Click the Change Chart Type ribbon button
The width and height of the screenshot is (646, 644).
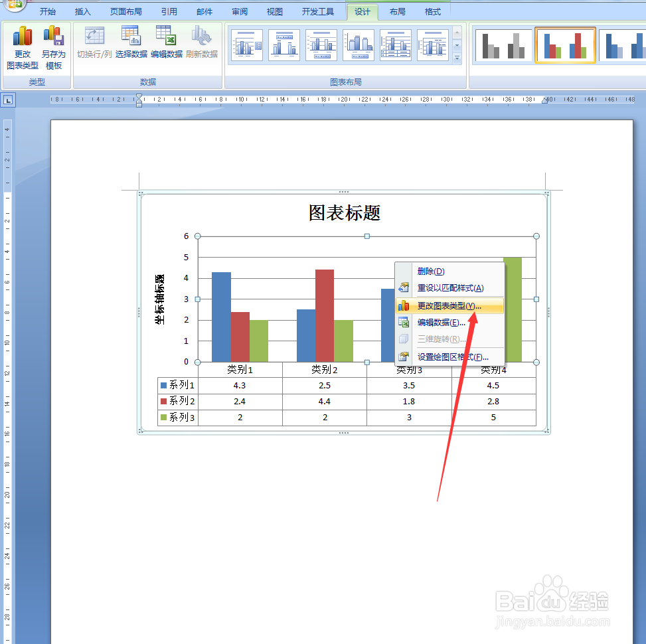(23, 48)
